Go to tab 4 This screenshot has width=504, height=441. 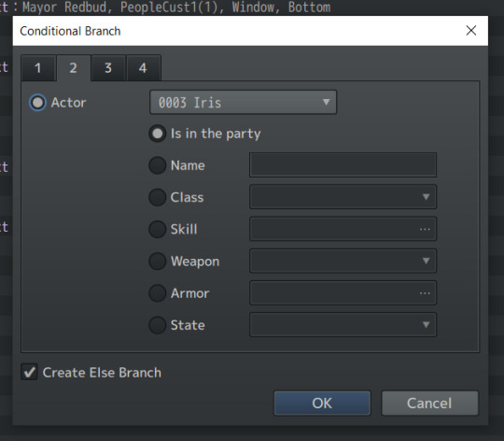click(x=143, y=68)
